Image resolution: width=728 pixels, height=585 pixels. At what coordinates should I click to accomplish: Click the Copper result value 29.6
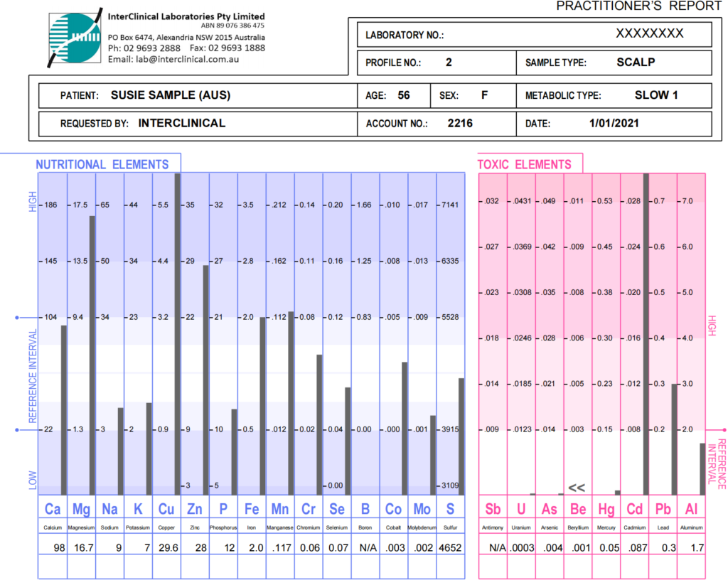coord(168,548)
